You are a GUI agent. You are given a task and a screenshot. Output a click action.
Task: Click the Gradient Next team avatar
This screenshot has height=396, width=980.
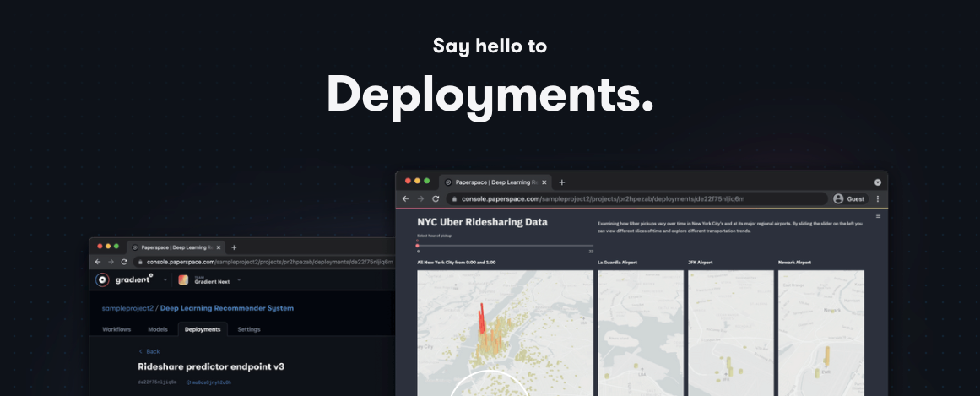click(183, 280)
